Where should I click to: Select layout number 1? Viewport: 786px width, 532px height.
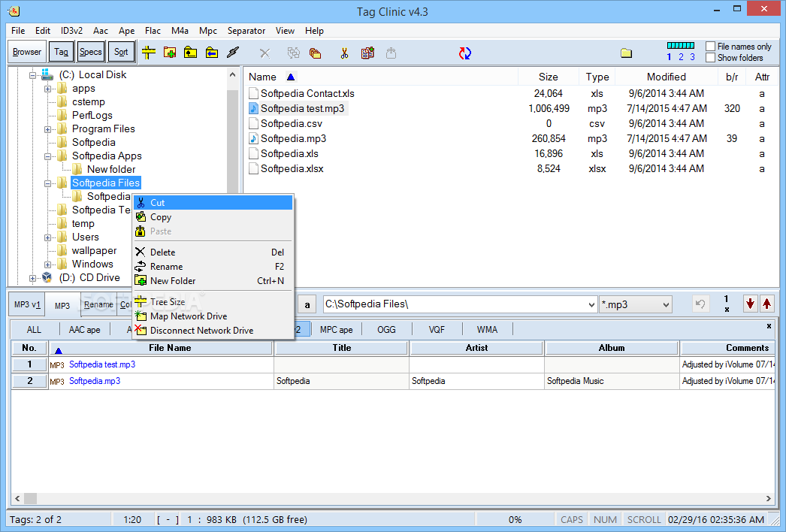click(x=670, y=57)
